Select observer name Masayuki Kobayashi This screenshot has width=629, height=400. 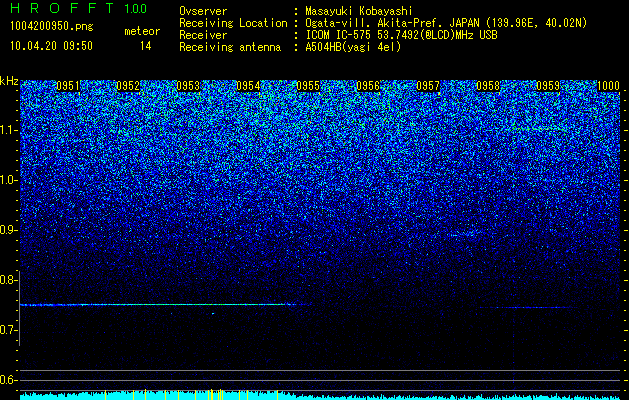pos(359,11)
